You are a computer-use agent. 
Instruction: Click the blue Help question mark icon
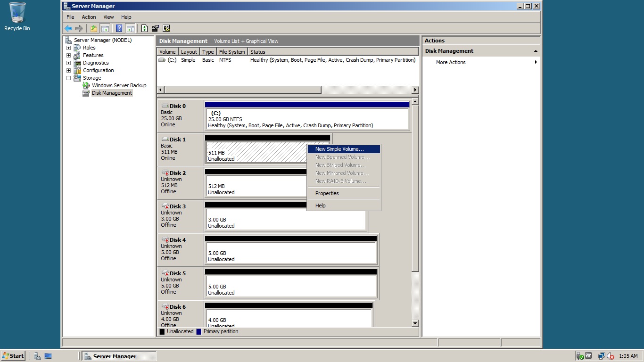click(119, 28)
